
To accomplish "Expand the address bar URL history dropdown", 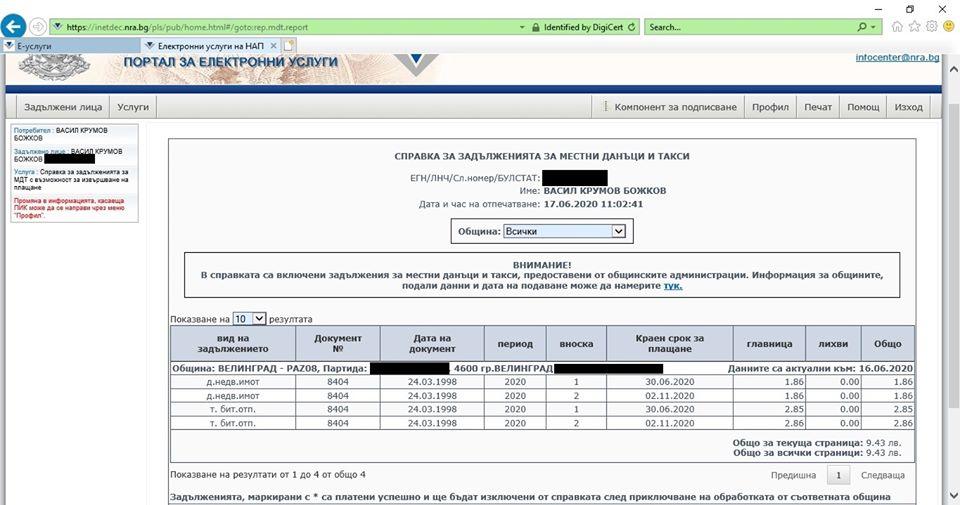I will (x=522, y=27).
